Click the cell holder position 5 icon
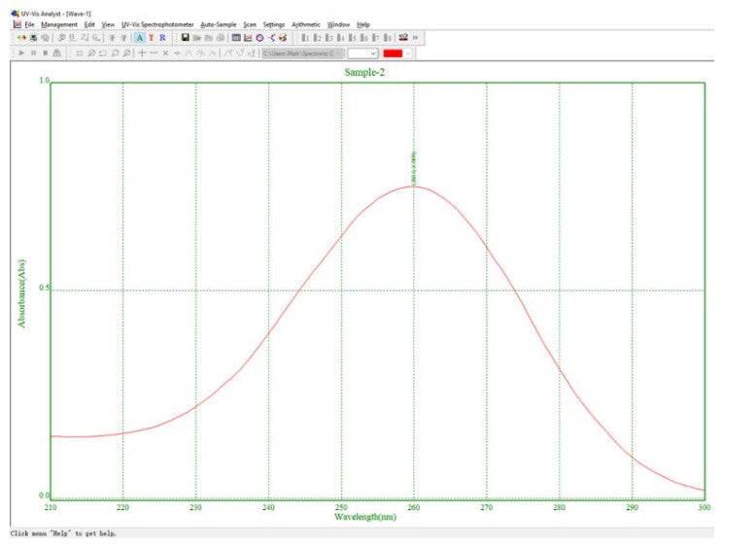Screen dimensions: 756x547 353,38
